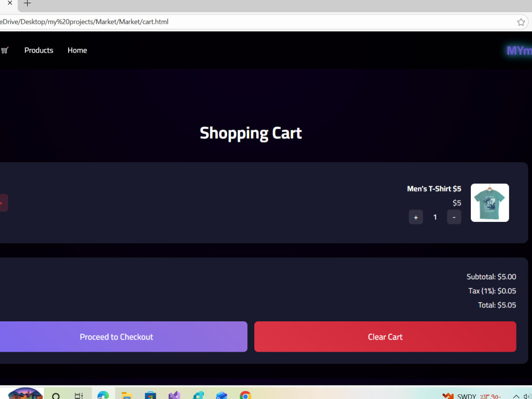
Task: Open File Explorer from the taskbar
Action: pos(127,396)
